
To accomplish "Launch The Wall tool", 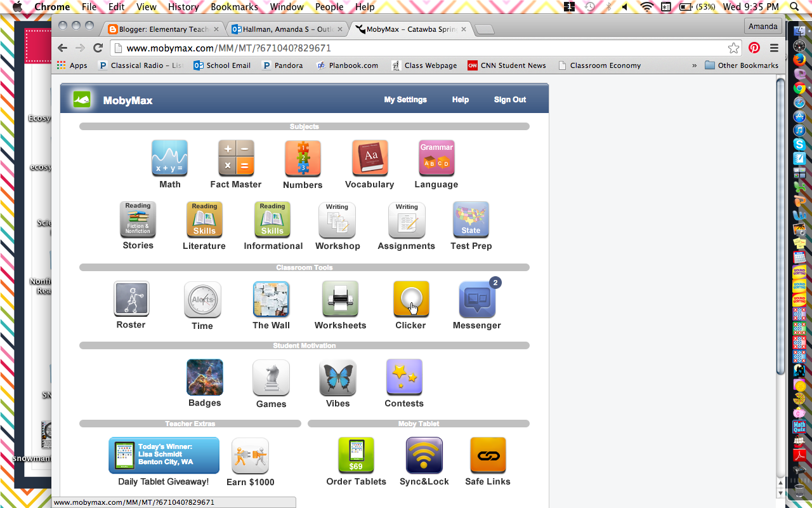I will [x=271, y=298].
